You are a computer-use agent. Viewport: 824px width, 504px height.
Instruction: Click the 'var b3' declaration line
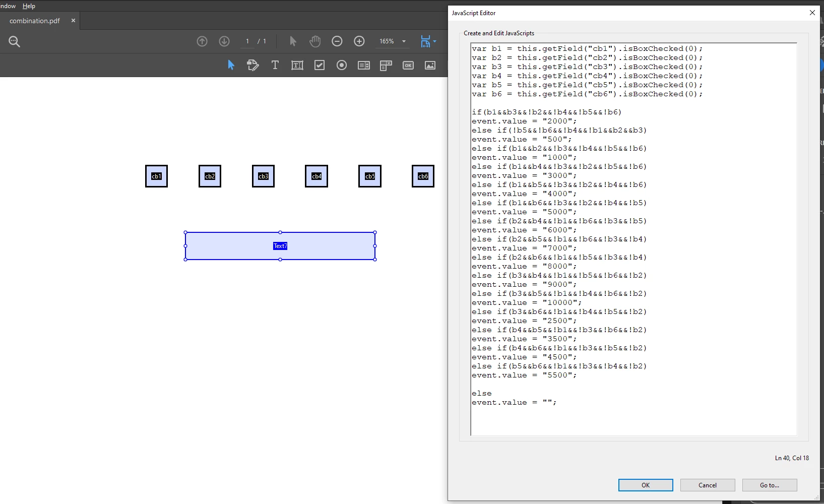(x=587, y=67)
